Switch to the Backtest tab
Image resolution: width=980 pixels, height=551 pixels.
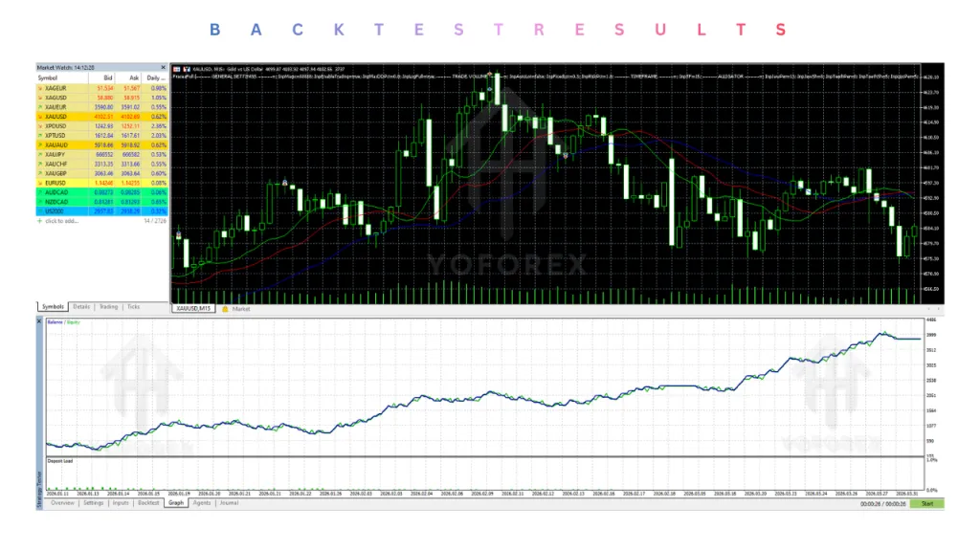(x=148, y=503)
